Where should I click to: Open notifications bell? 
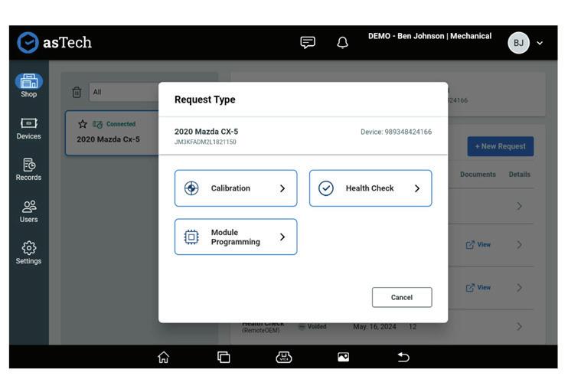pos(342,43)
